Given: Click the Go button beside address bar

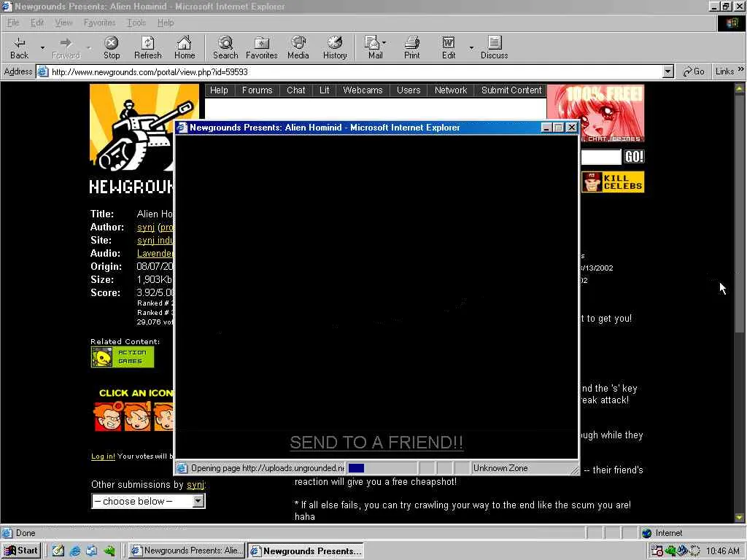Looking at the screenshot, I should coord(693,71).
